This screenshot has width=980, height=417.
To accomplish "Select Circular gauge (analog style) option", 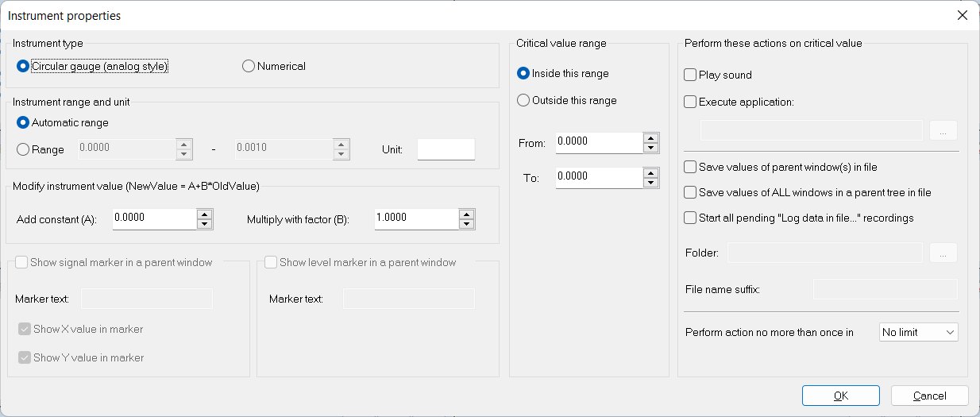I will 23,67.
